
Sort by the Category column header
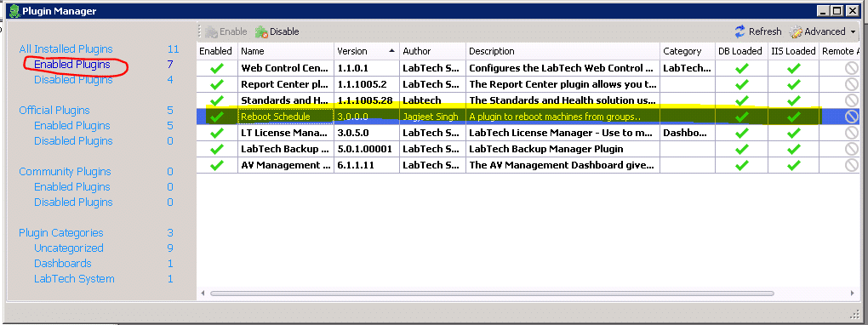click(687, 51)
